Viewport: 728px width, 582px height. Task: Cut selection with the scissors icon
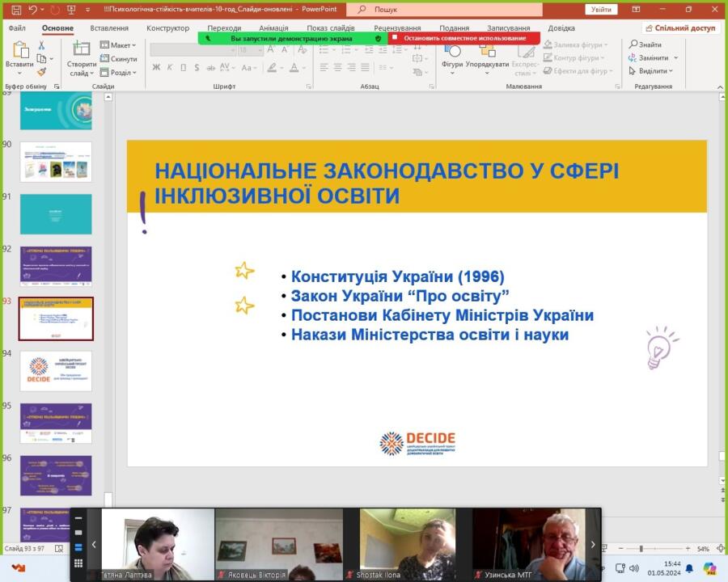(41, 45)
